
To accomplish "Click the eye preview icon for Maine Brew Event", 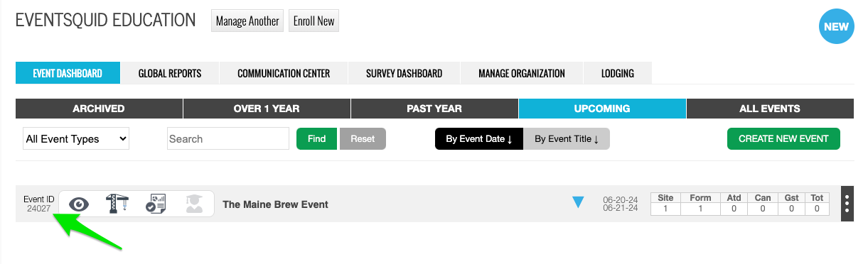I will 79,204.
